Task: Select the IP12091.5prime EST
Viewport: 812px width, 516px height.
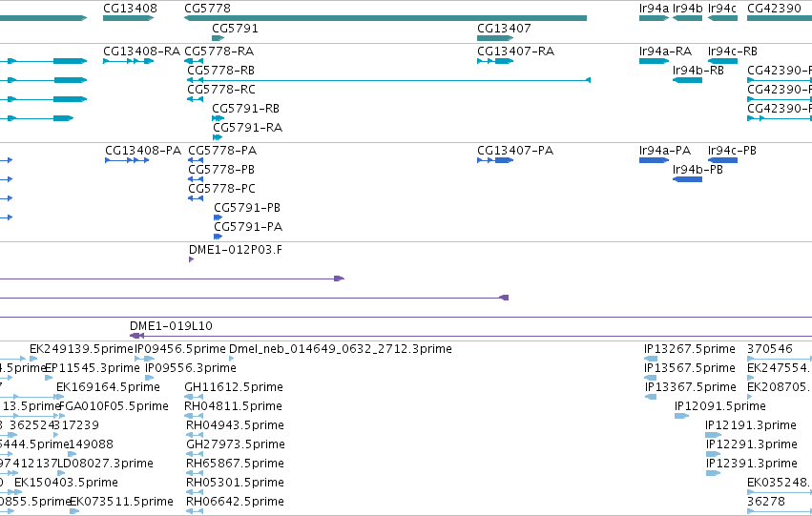Action: click(681, 416)
